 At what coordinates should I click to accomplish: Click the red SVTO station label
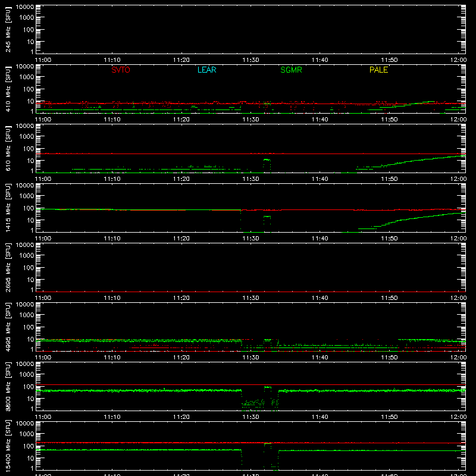coord(121,70)
